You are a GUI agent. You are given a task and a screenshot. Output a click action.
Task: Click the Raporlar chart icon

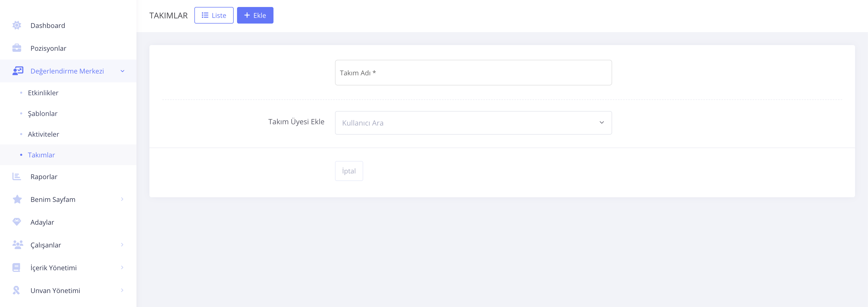(x=17, y=177)
